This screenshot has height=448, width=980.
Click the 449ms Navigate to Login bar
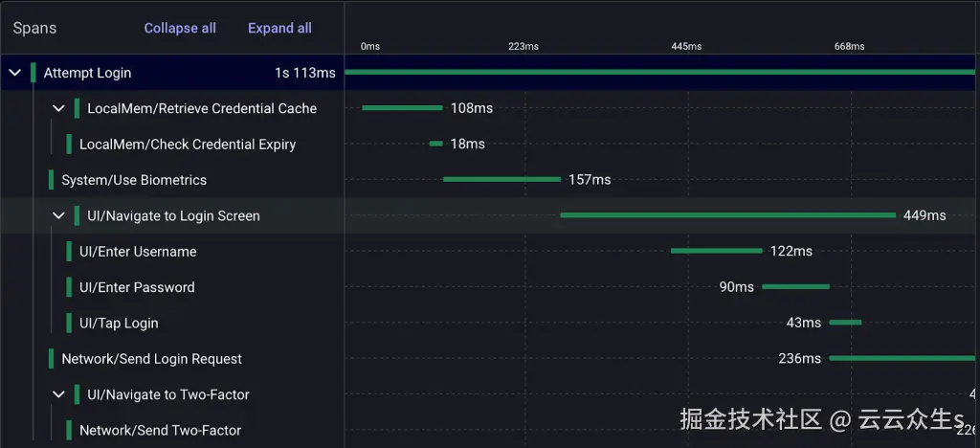(x=727, y=215)
